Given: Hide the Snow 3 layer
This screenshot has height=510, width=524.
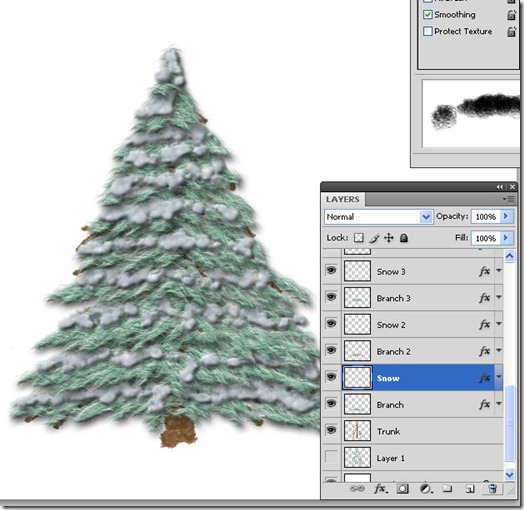Looking at the screenshot, I should point(331,270).
